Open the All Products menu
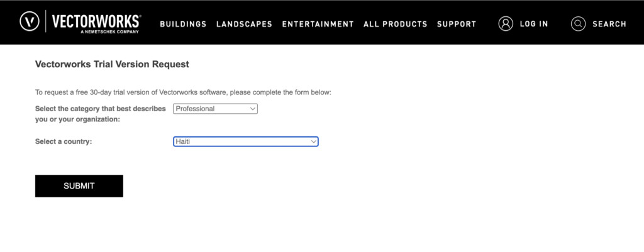Image resolution: width=644 pixels, height=252 pixels. click(x=396, y=25)
